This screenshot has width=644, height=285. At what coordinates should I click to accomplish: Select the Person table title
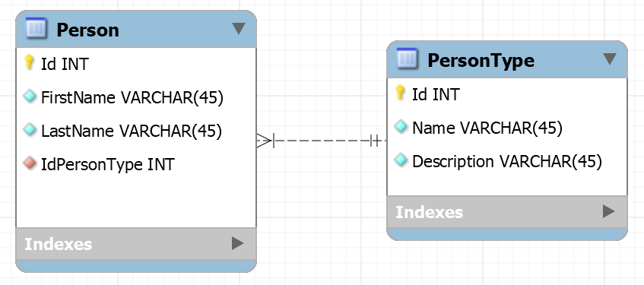88,30
